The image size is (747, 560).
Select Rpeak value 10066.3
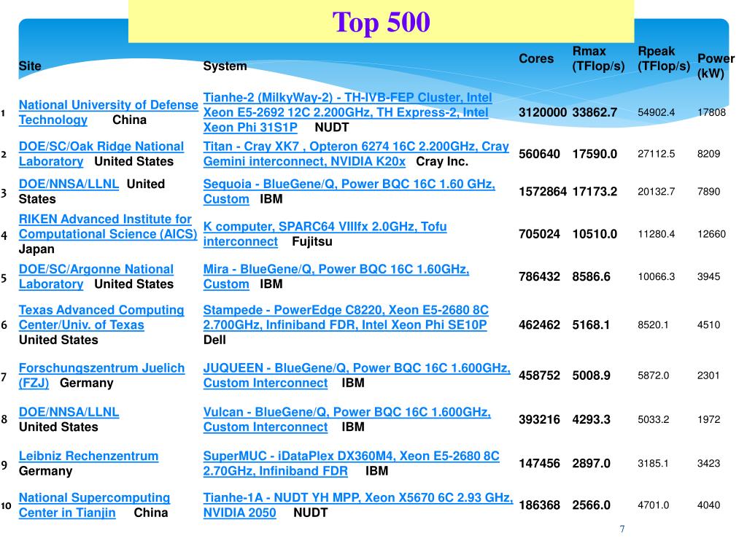pyautogui.click(x=656, y=276)
